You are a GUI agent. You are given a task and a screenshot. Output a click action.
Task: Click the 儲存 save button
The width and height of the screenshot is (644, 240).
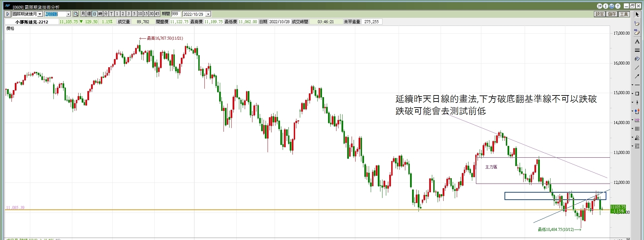[x=612, y=14]
